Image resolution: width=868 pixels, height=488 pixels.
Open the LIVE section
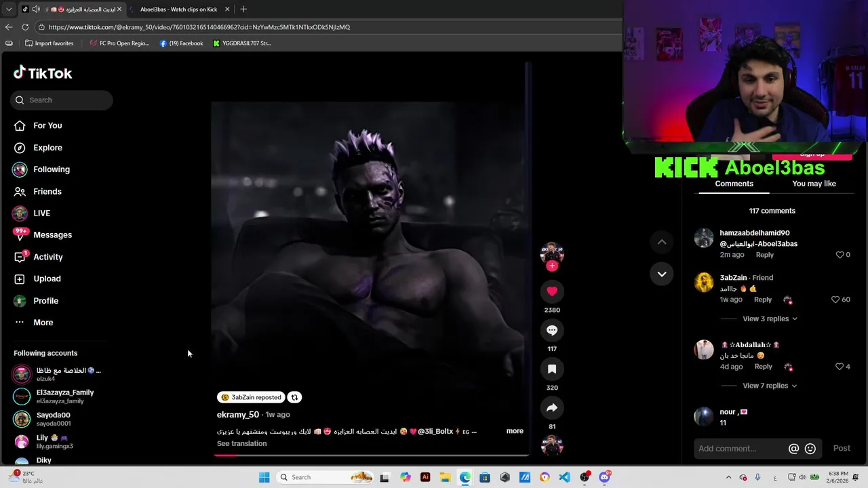pos(32,213)
